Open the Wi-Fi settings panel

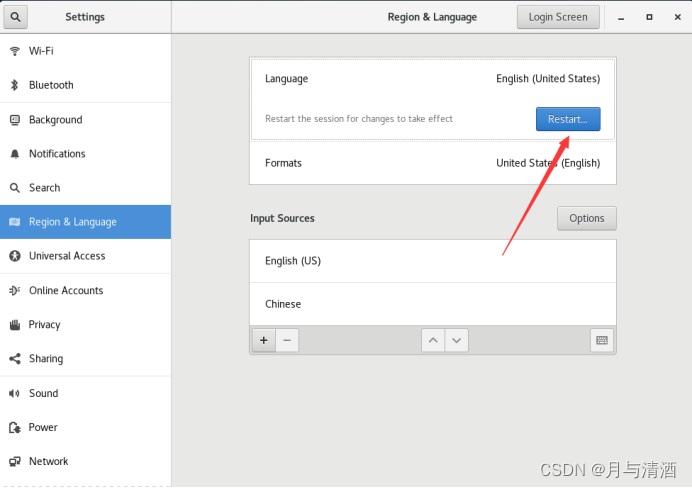(86, 51)
